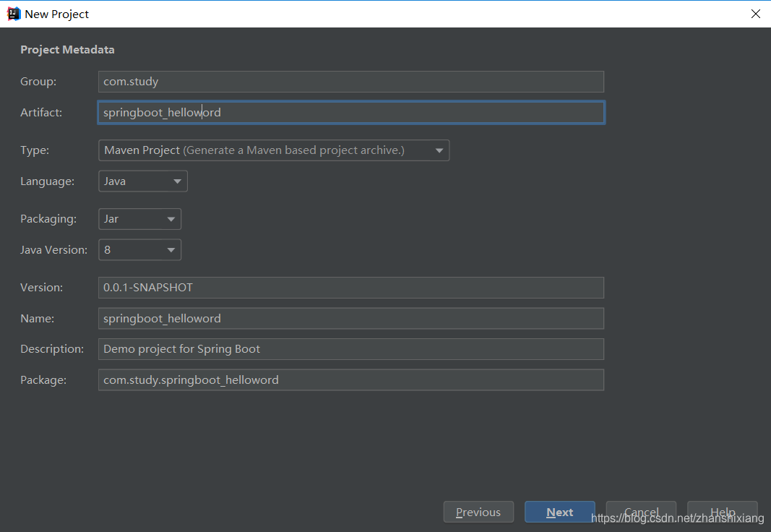Image resolution: width=771 pixels, height=532 pixels.
Task: Proceed with the Next button
Action: (x=559, y=512)
